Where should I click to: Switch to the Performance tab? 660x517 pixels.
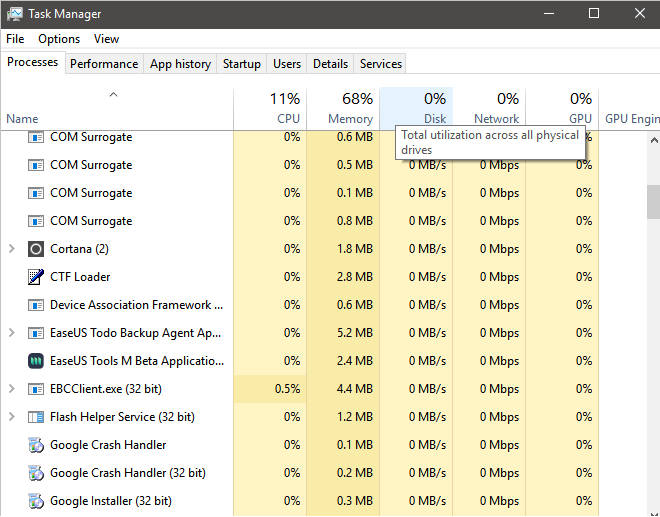pos(104,64)
